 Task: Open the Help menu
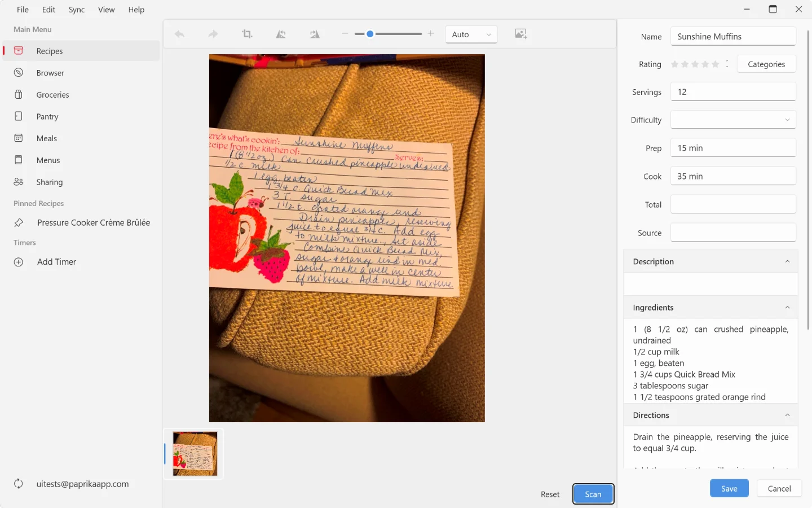click(x=136, y=10)
